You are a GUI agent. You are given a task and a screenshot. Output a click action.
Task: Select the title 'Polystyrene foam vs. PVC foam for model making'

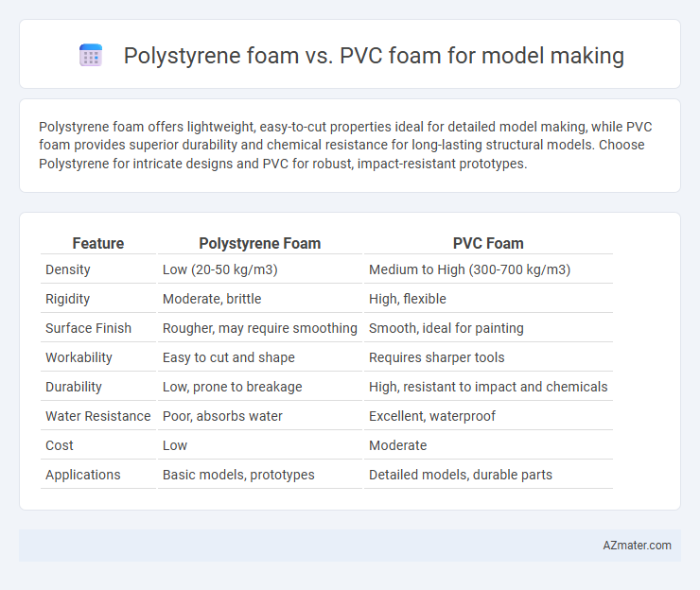374,56
